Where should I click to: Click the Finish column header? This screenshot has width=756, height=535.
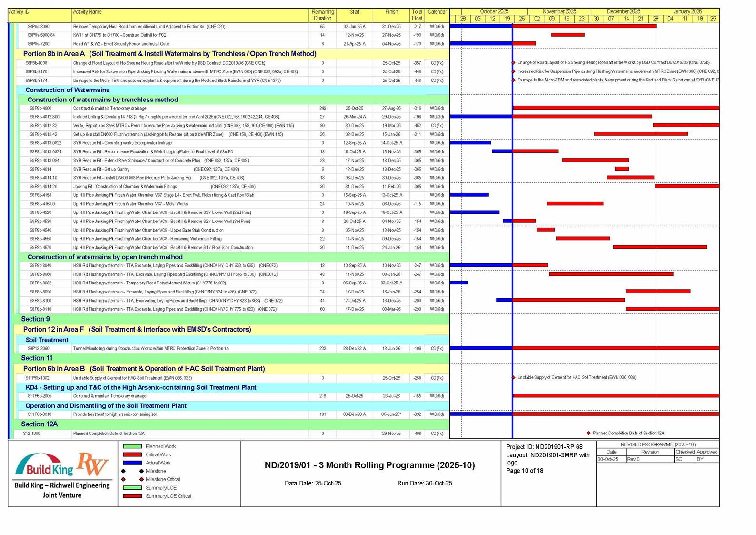[391, 15]
